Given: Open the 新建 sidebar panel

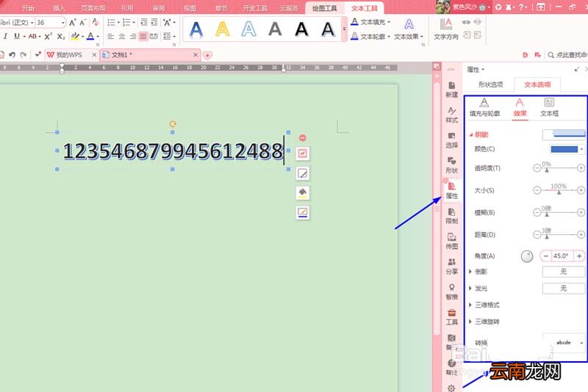Looking at the screenshot, I should [451, 90].
